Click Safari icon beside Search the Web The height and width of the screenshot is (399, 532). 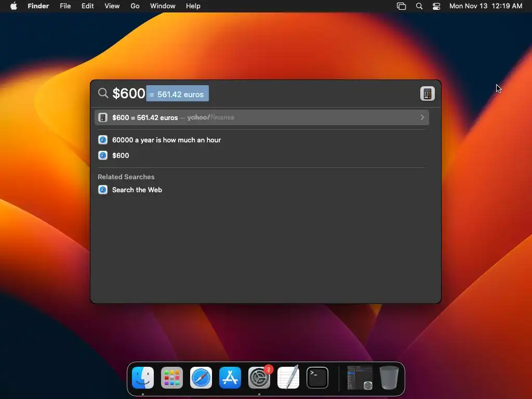[x=103, y=190]
